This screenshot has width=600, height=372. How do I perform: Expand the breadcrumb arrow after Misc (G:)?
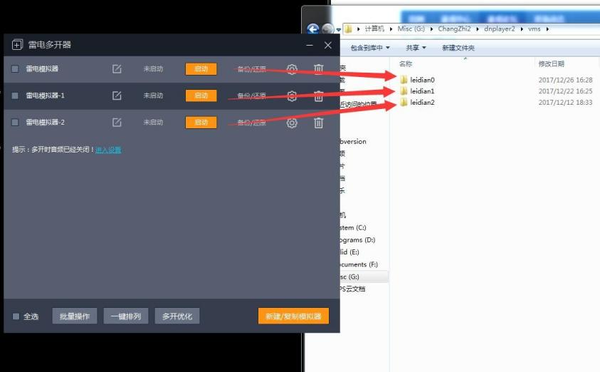pyautogui.click(x=432, y=29)
